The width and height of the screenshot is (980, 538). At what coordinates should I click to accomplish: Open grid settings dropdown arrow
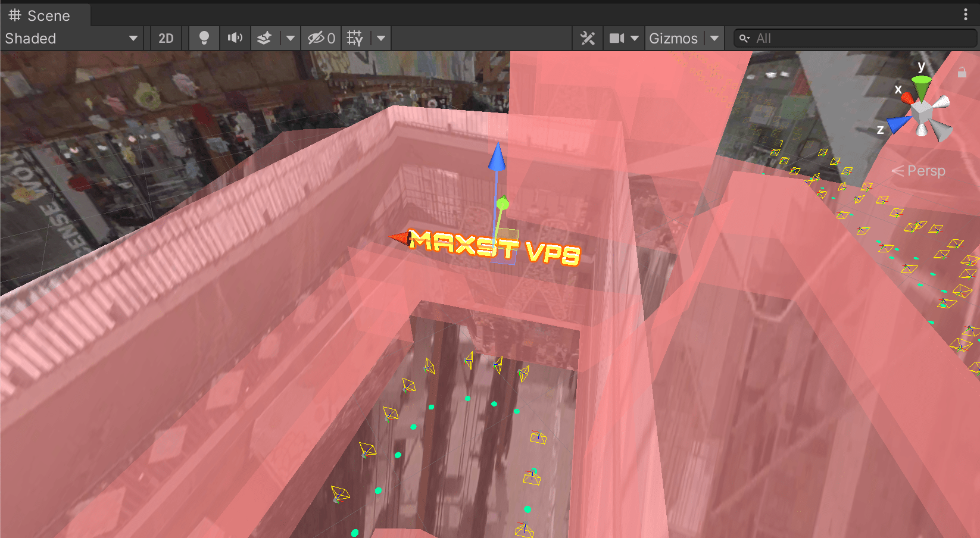click(381, 38)
